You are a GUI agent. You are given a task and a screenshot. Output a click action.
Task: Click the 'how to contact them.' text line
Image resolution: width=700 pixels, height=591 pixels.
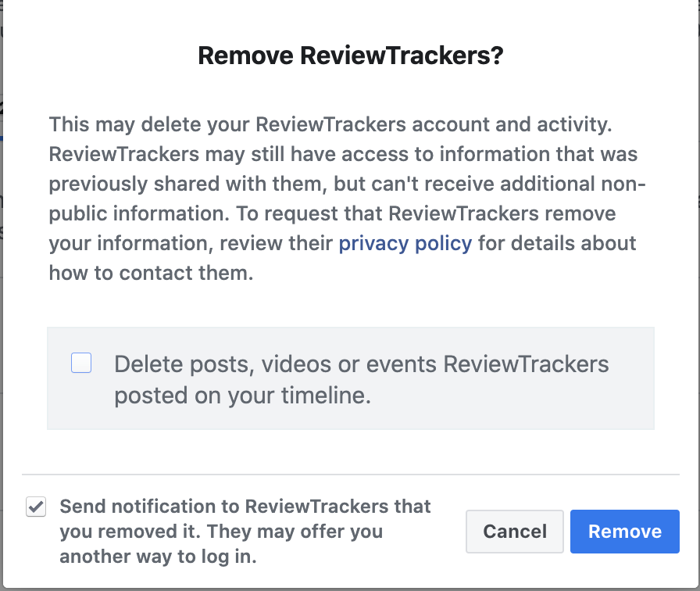coord(151,273)
